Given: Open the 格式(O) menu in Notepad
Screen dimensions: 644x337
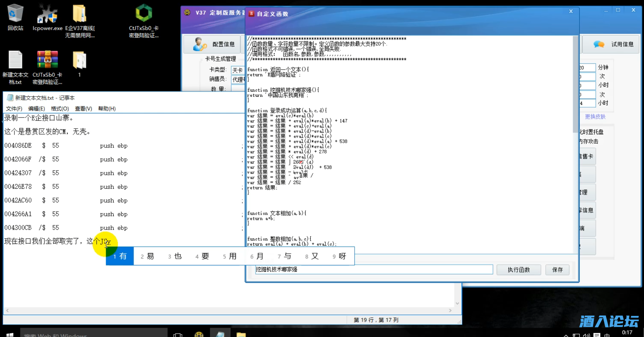Looking at the screenshot, I should point(60,109).
